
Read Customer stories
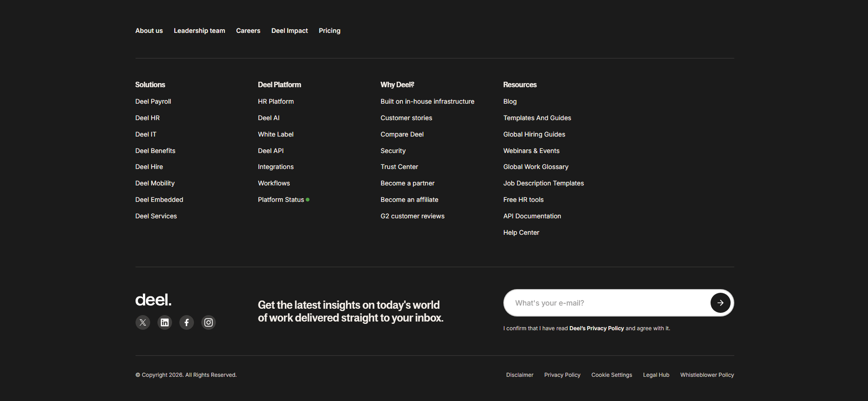(406, 118)
